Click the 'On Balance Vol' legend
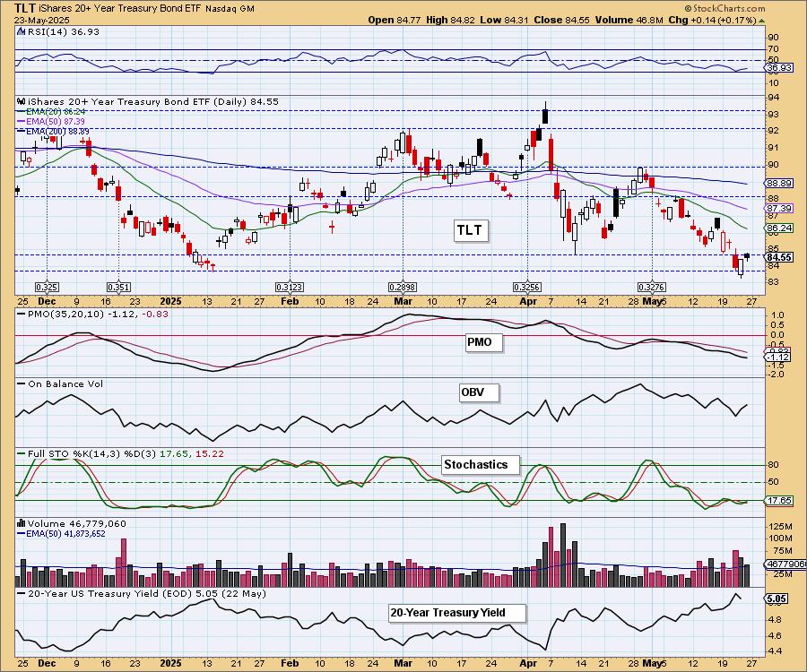The height and width of the screenshot is (672, 807). click(65, 383)
